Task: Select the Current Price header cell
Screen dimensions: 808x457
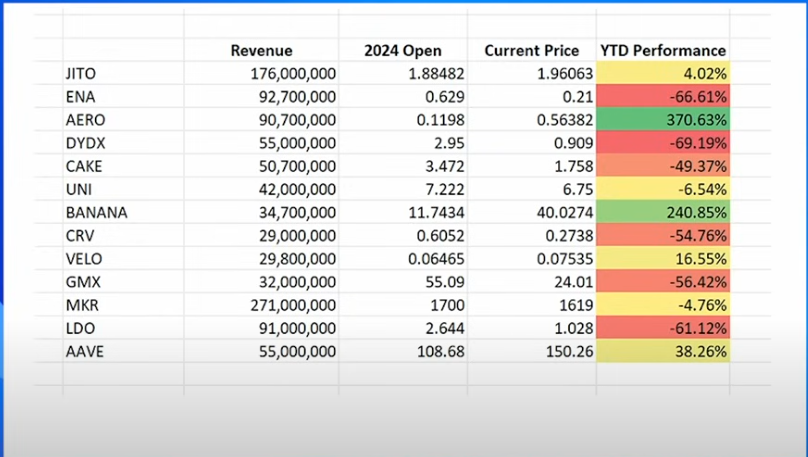Action: click(x=532, y=50)
